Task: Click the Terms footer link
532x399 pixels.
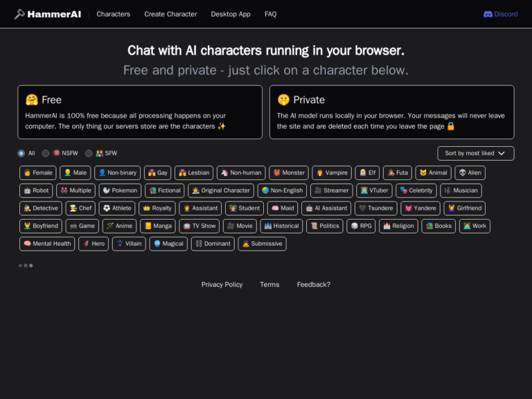Action: pyautogui.click(x=269, y=285)
